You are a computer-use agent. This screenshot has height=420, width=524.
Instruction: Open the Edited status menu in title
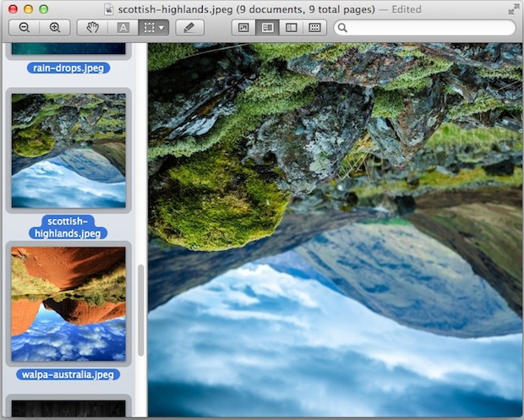pos(407,9)
